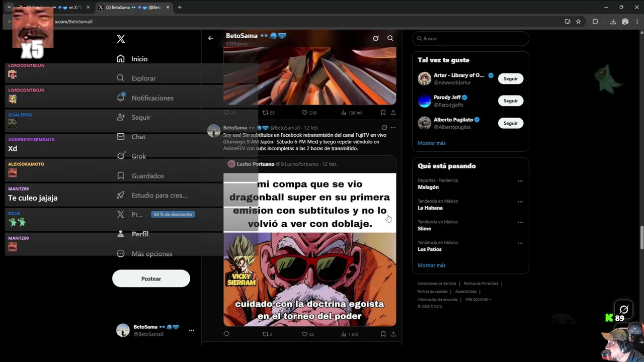This screenshot has width=644, height=362.
Task: Open Condiciones de Servicio link
Action: [x=437, y=284]
